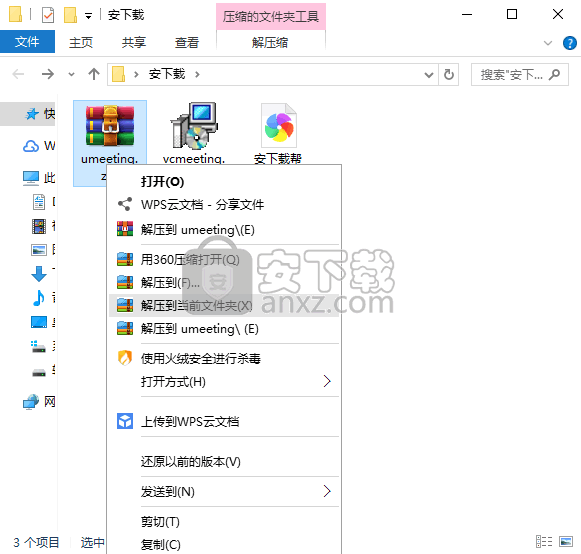Click the up-arrow parent folder icon
This screenshot has width=581, height=554.
click(x=94, y=74)
